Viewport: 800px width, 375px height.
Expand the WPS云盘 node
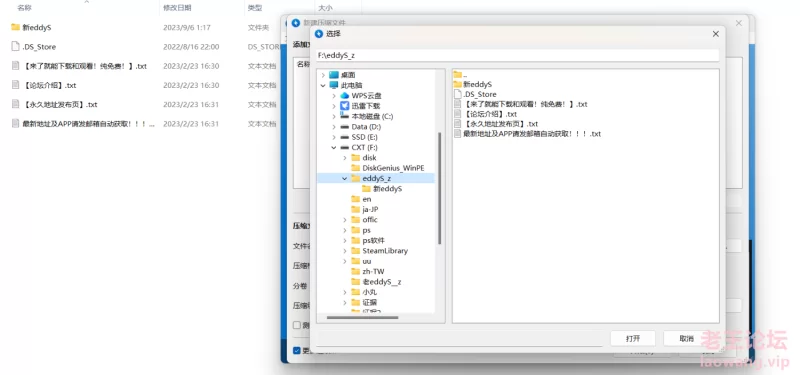click(x=334, y=95)
